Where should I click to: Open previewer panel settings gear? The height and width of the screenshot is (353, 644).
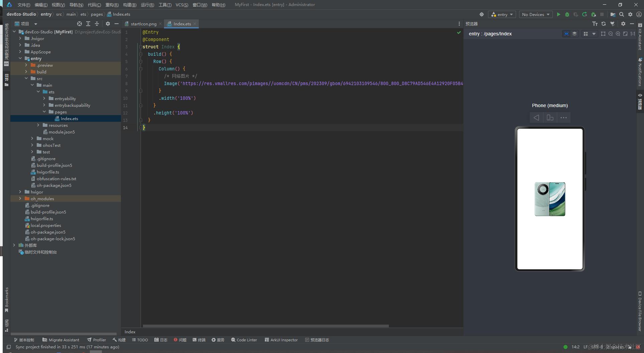(623, 24)
